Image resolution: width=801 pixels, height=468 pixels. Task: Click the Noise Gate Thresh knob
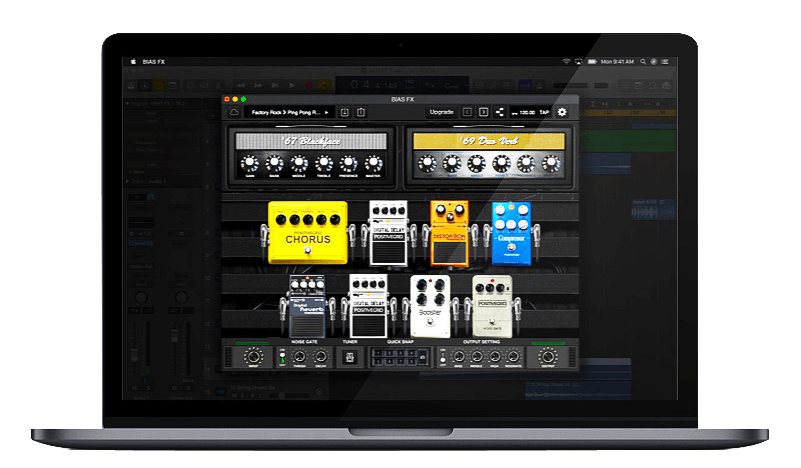pos(300,357)
